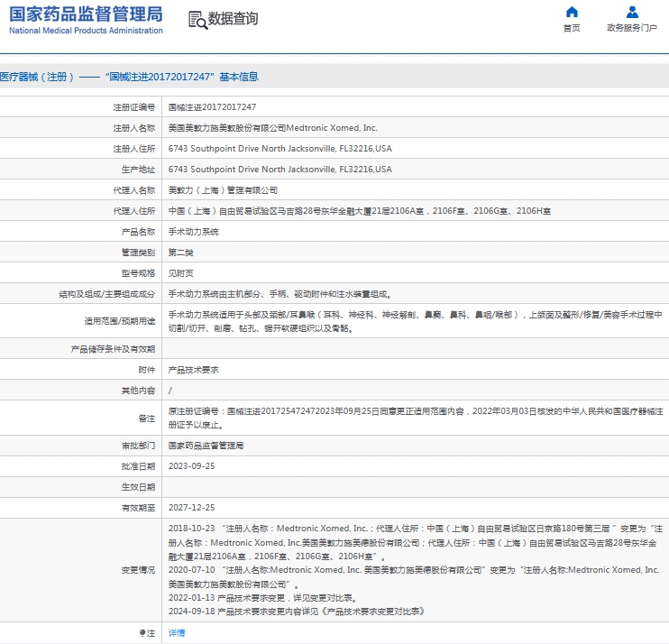
Task: Click the 备注 label
Action: pos(147,419)
